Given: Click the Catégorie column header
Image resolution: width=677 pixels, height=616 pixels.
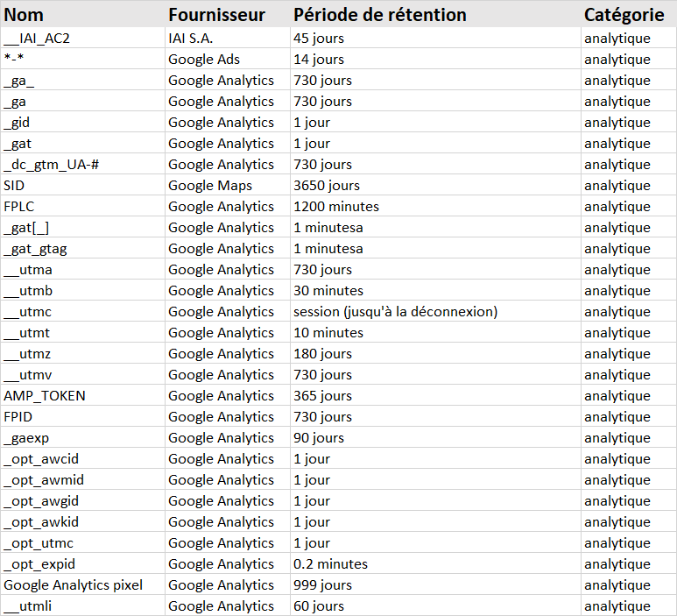Looking at the screenshot, I should coord(624,15).
